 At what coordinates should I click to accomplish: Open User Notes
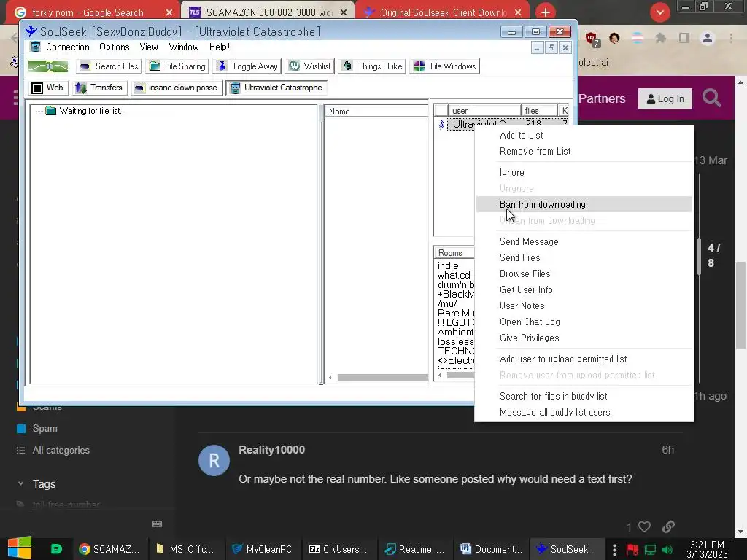tap(584, 306)
